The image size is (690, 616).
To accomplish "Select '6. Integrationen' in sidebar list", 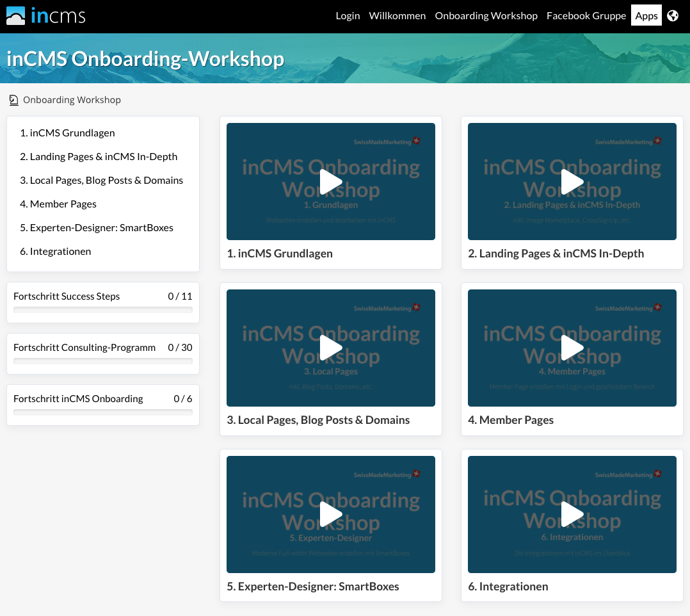I will click(x=56, y=252).
